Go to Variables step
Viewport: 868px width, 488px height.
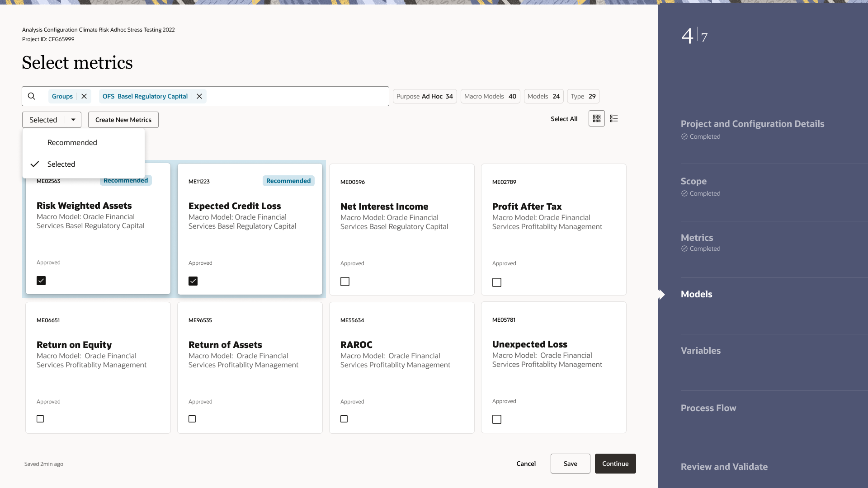(x=701, y=351)
